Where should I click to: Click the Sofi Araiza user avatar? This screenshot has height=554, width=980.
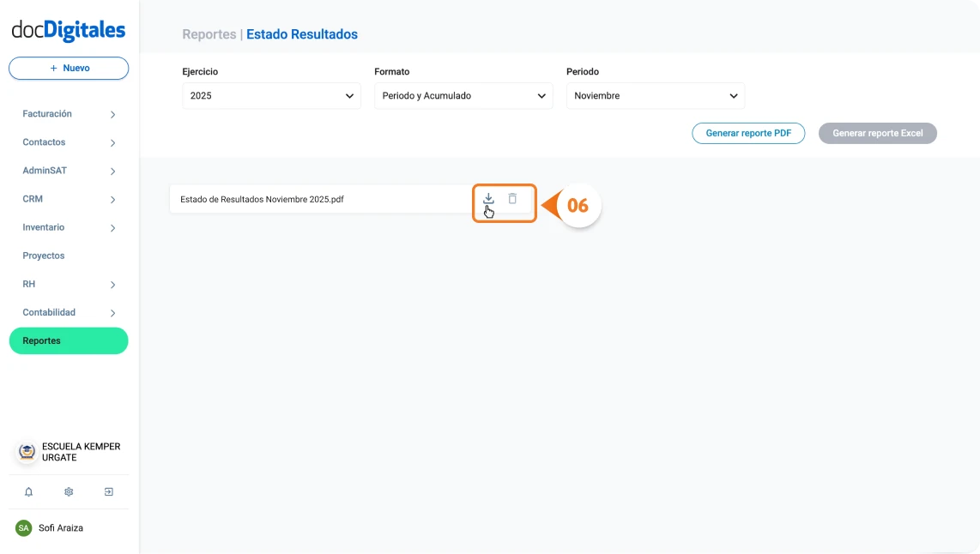point(24,528)
